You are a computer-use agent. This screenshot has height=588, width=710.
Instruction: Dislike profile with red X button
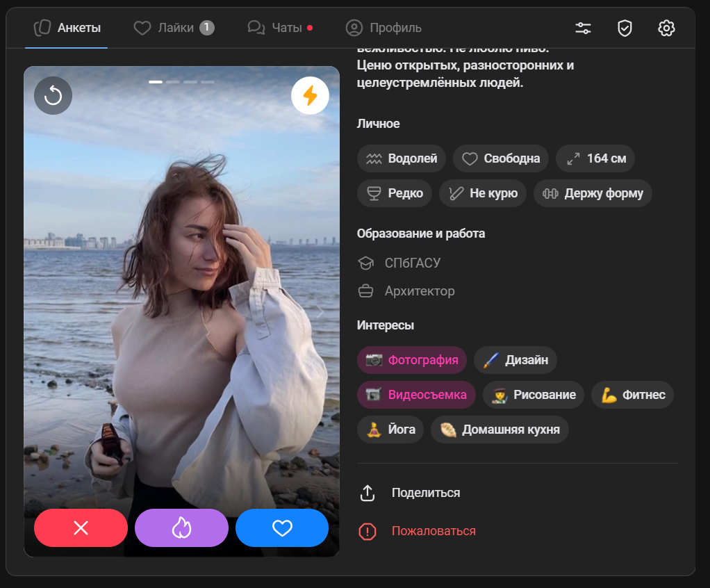pyautogui.click(x=81, y=528)
